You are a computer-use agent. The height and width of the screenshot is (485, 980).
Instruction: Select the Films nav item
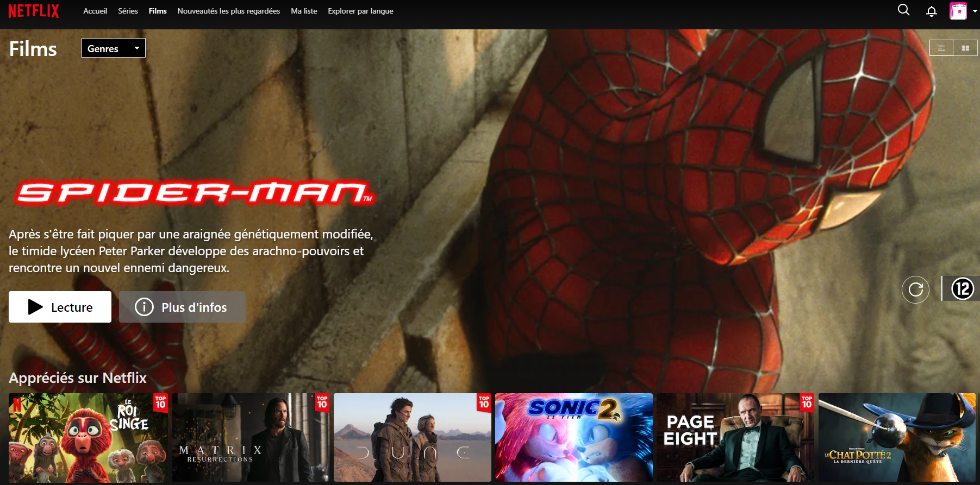coord(158,11)
